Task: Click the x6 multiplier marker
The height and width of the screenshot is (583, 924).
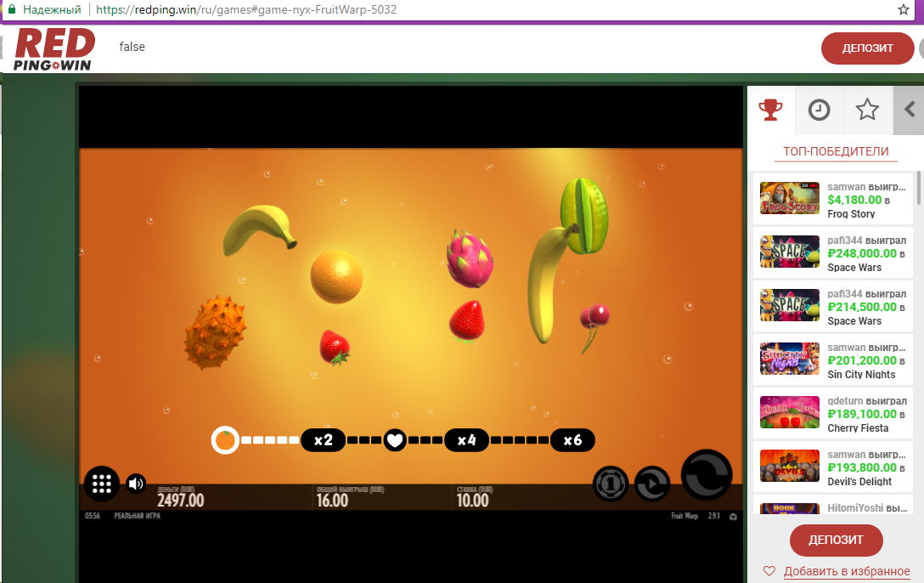Action: click(x=572, y=440)
